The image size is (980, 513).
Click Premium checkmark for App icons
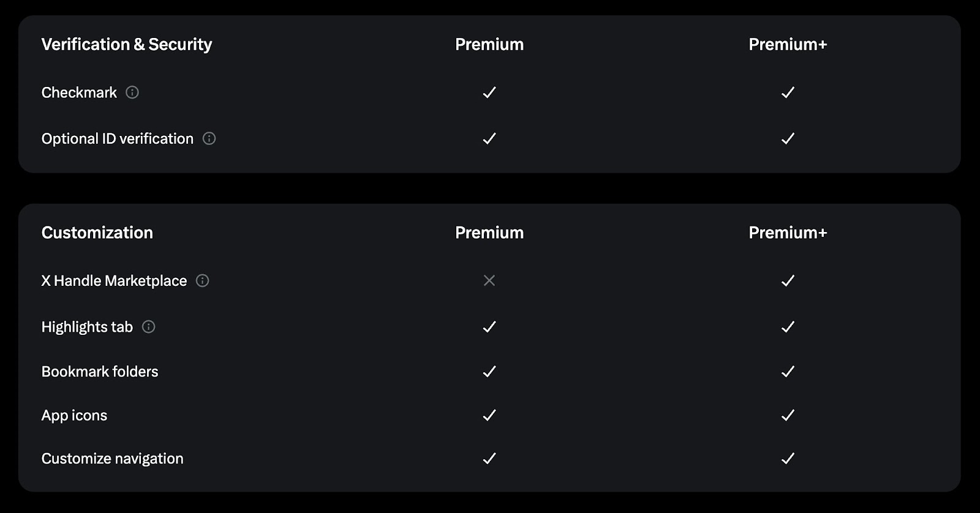(489, 415)
